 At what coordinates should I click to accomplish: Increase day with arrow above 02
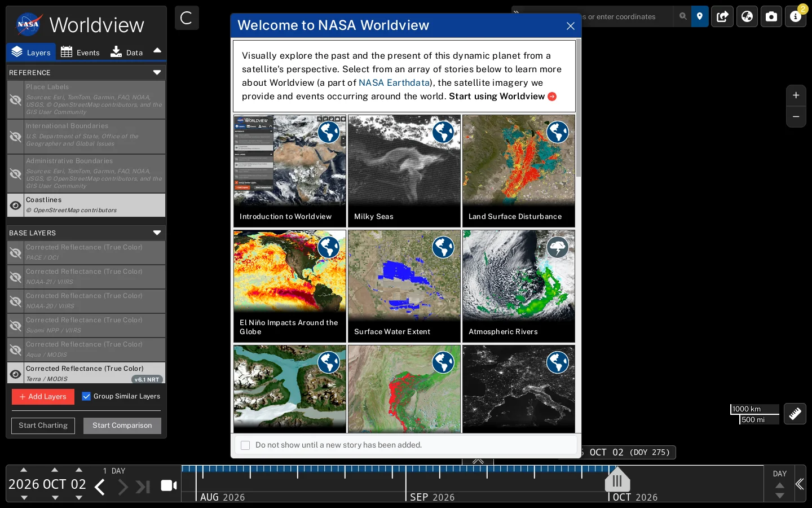(x=79, y=470)
